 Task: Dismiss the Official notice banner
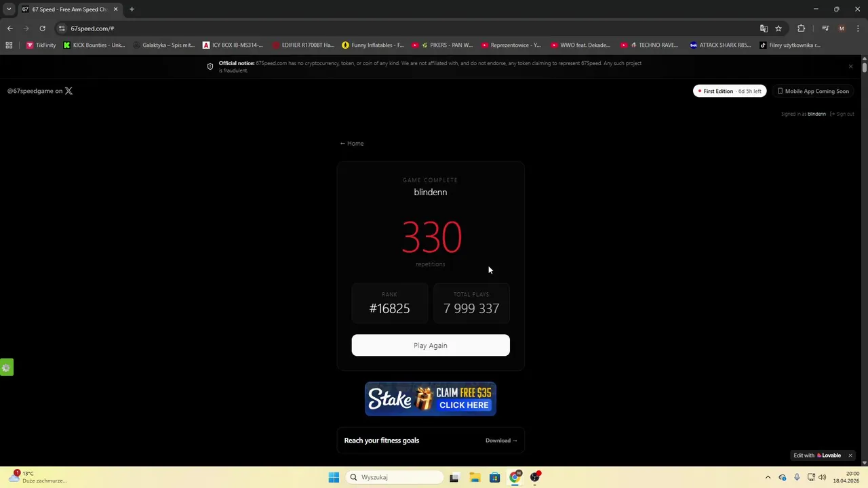850,66
